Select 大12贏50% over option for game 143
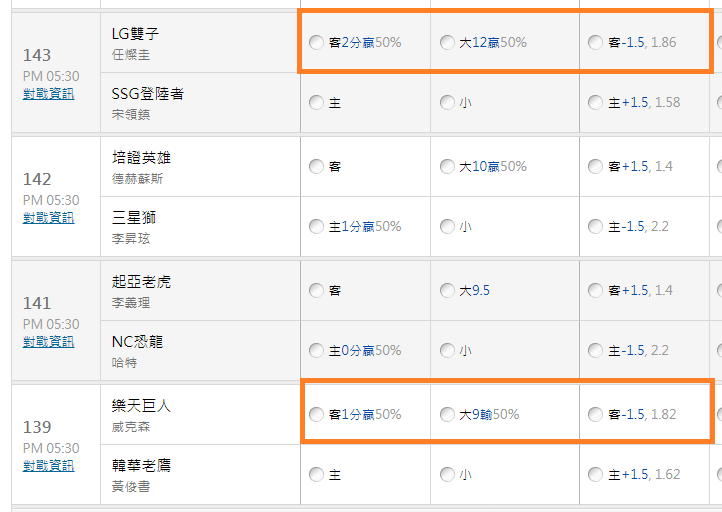722x512 pixels. coord(447,42)
